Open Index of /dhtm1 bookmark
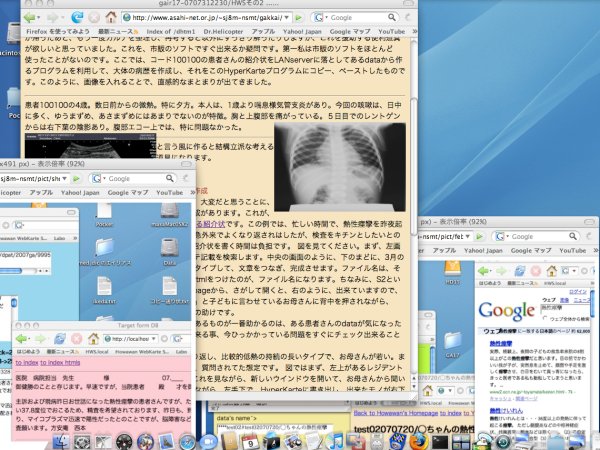Screen dimensions: 600x450 tap(170, 31)
